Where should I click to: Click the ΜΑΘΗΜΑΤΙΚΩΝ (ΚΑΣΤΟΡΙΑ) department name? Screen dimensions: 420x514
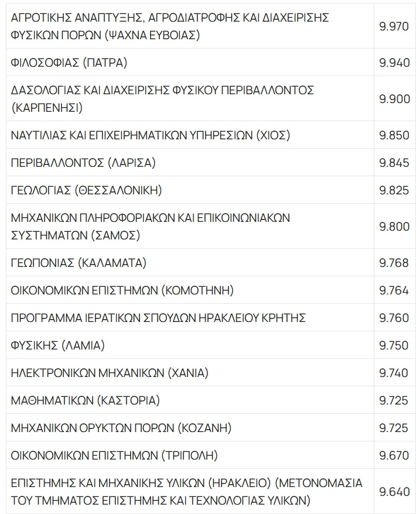[86, 400]
